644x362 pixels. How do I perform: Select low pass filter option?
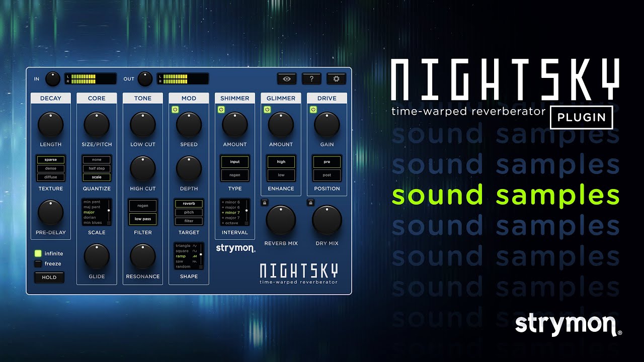tap(143, 219)
